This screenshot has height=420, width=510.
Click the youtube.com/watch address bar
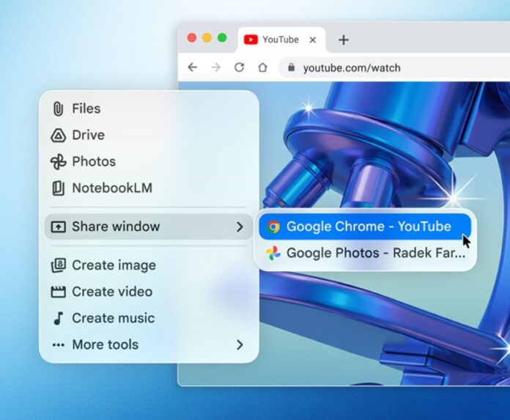coord(394,67)
